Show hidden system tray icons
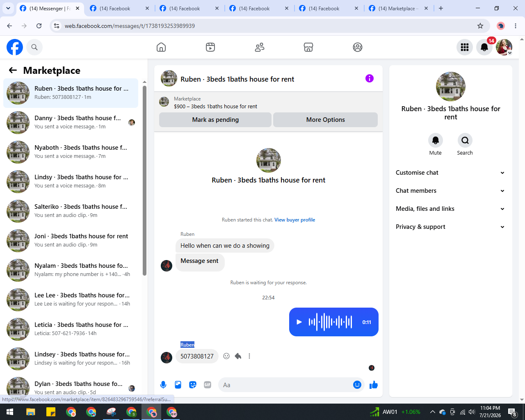525x420 pixels. tap(432, 412)
